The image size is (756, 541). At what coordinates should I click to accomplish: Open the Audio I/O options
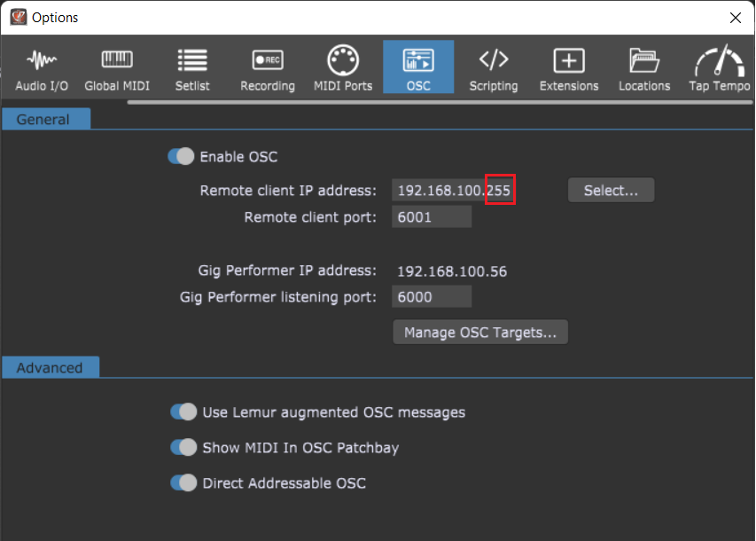tap(42, 67)
